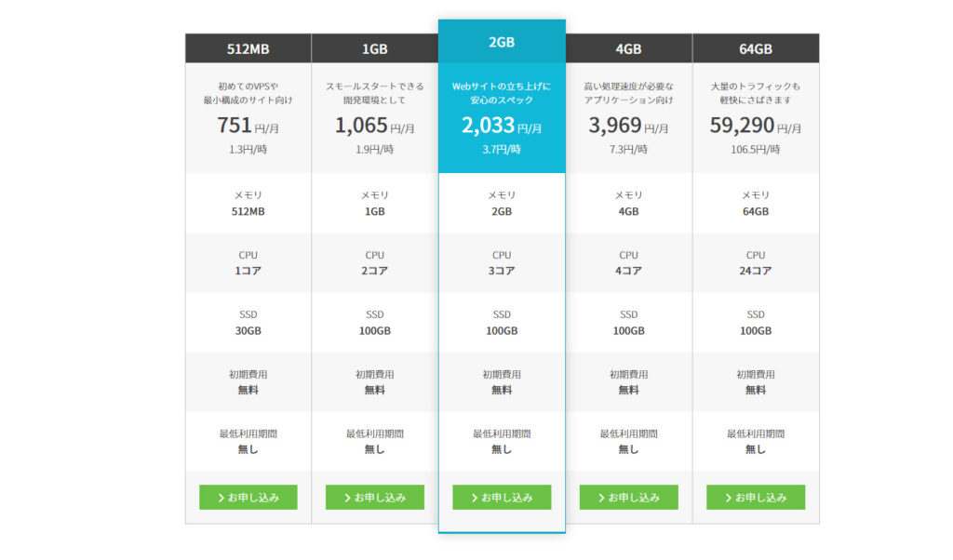Select the highlighted 2GB plan header
Image resolution: width=953 pixels, height=560 pixels.
click(x=502, y=41)
